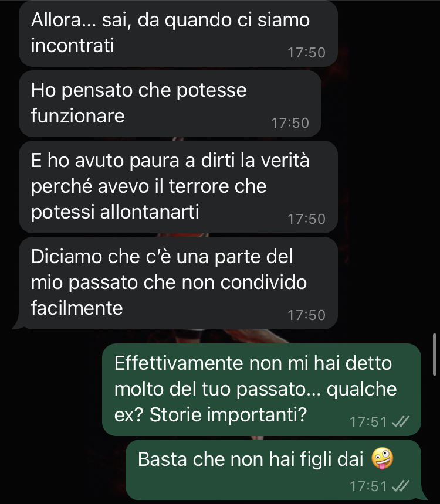Click the chat wallpaper background beside received messages

point(386,161)
